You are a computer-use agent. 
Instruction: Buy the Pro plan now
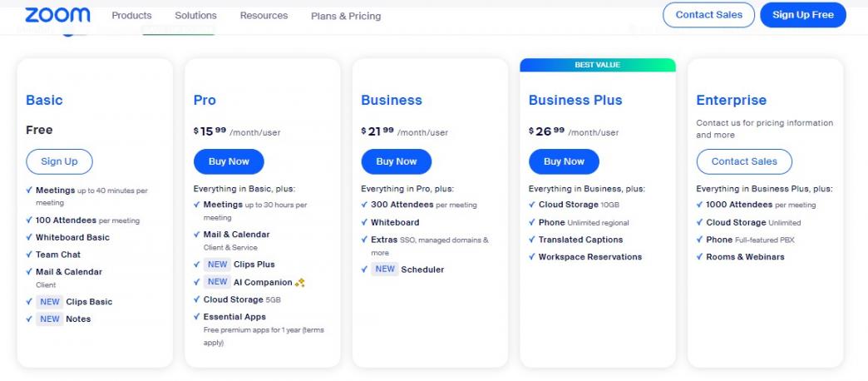(229, 161)
